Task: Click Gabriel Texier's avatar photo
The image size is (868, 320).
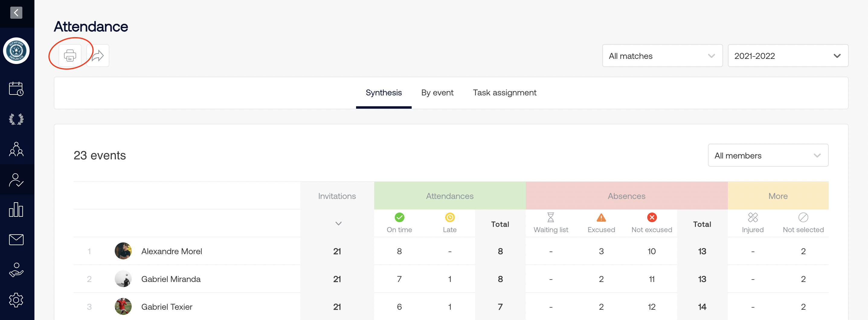Action: point(123,306)
